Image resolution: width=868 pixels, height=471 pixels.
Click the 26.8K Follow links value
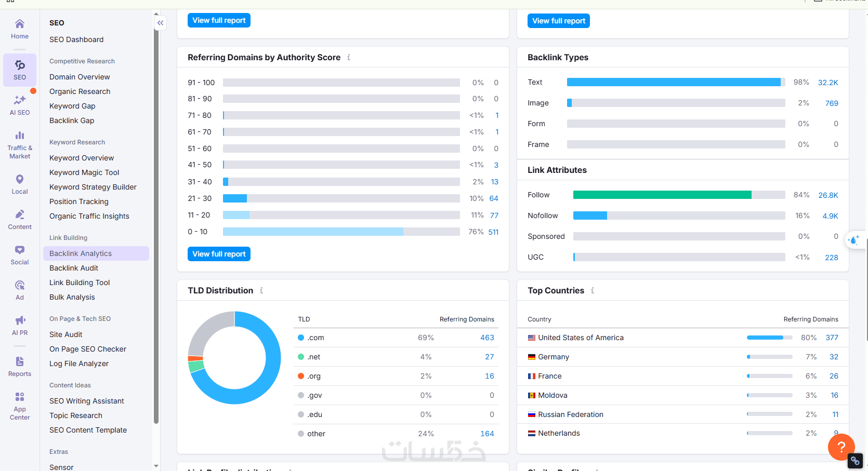click(828, 195)
